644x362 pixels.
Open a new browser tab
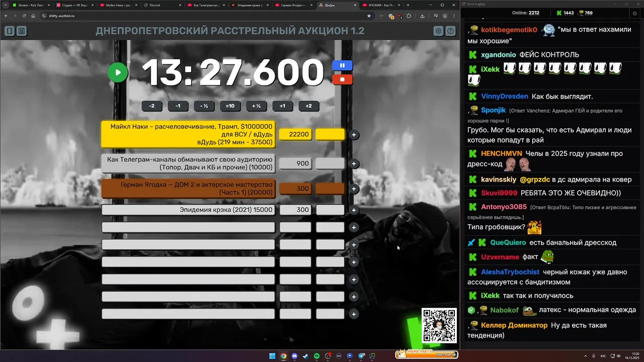tap(408, 5)
